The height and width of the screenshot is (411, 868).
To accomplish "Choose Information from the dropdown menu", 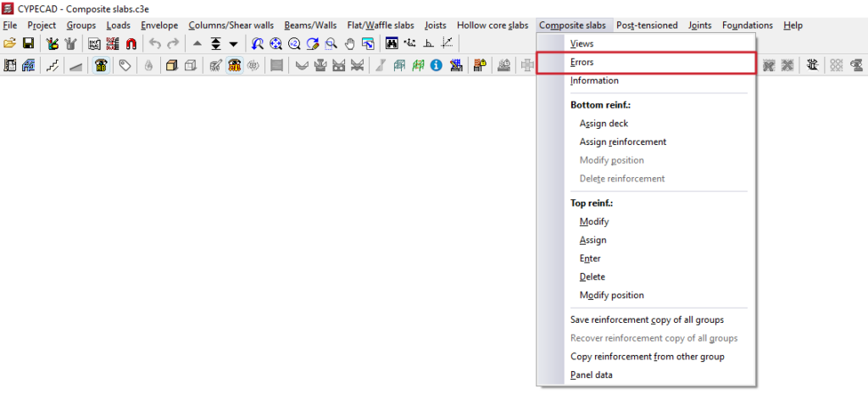I will point(646,81).
